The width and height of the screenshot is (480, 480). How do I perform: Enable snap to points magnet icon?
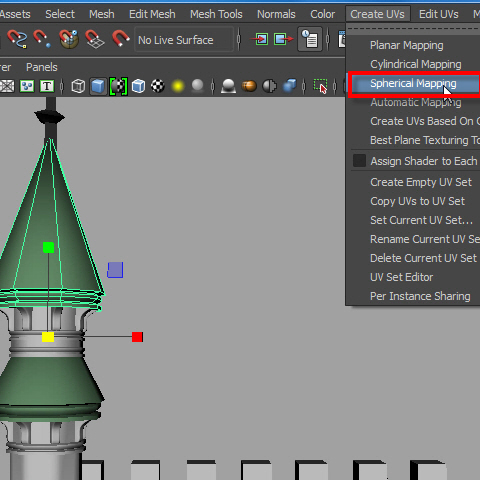(x=41, y=39)
